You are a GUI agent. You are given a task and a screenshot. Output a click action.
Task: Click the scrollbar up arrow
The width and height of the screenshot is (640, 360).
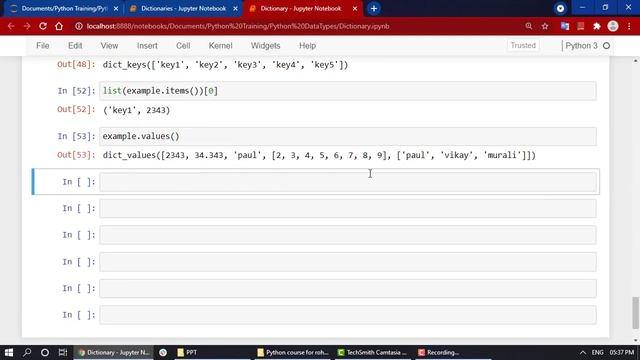pyautogui.click(x=636, y=60)
